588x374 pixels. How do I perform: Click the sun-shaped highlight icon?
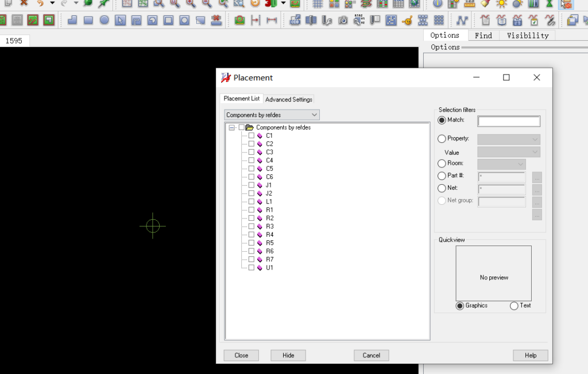click(x=501, y=3)
